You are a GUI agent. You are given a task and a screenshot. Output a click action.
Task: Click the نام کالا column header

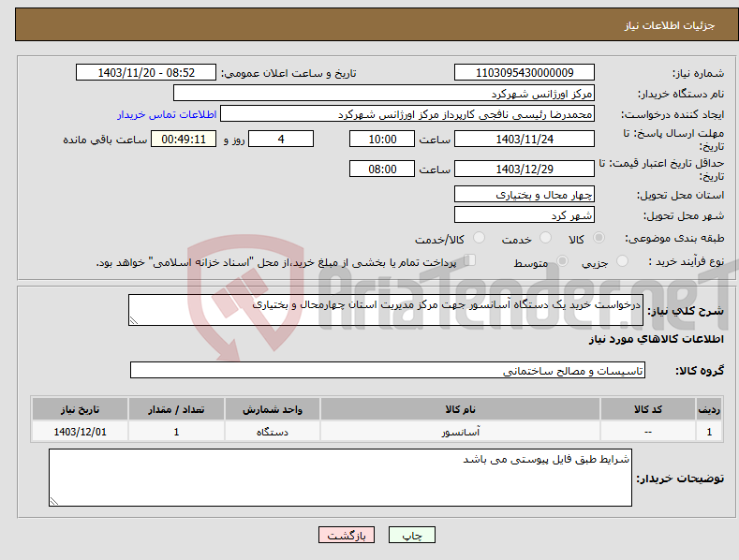point(460,409)
